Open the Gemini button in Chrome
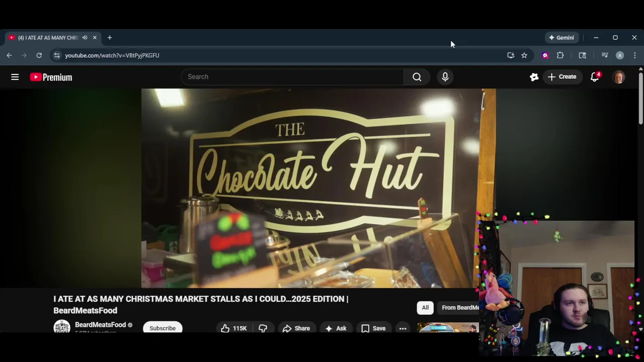 [x=562, y=38]
